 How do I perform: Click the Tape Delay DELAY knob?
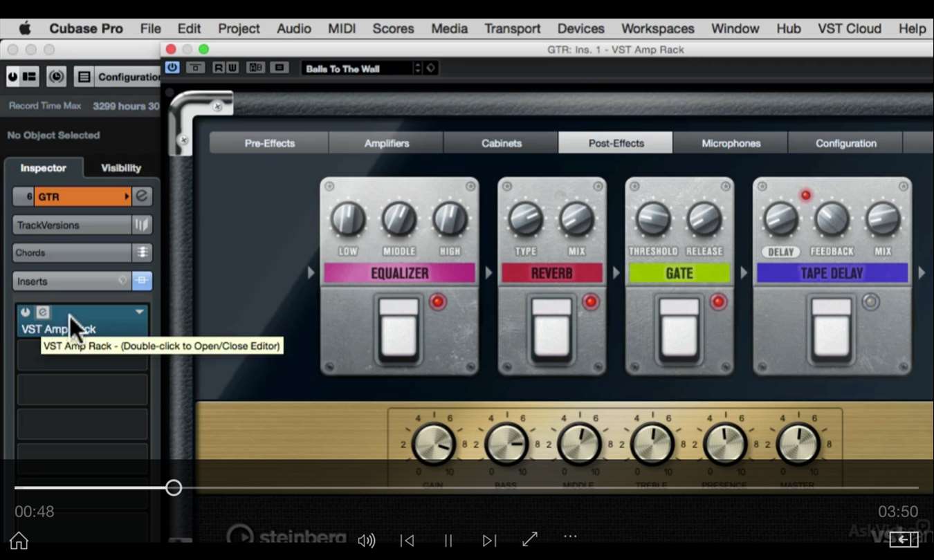point(781,220)
